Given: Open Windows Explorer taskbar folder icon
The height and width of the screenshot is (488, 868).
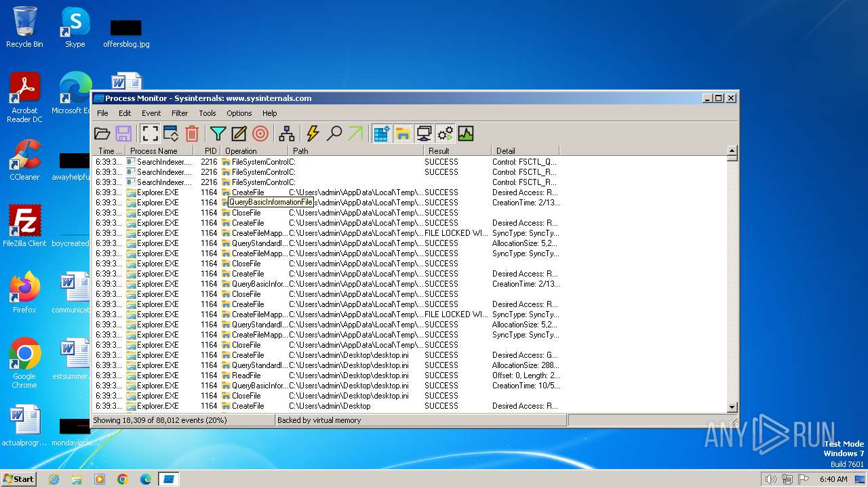Looking at the screenshot, I should tap(77, 479).
